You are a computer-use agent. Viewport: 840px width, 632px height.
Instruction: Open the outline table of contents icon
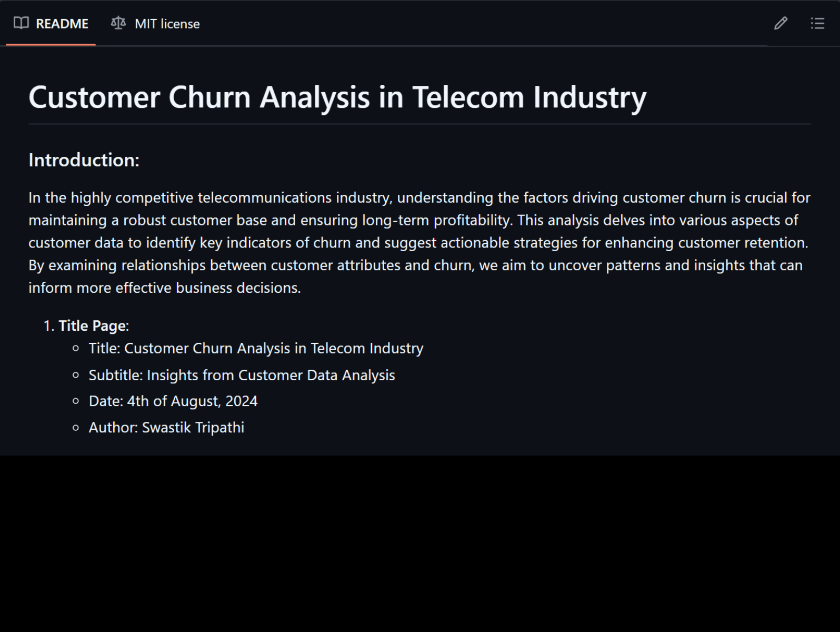817,23
